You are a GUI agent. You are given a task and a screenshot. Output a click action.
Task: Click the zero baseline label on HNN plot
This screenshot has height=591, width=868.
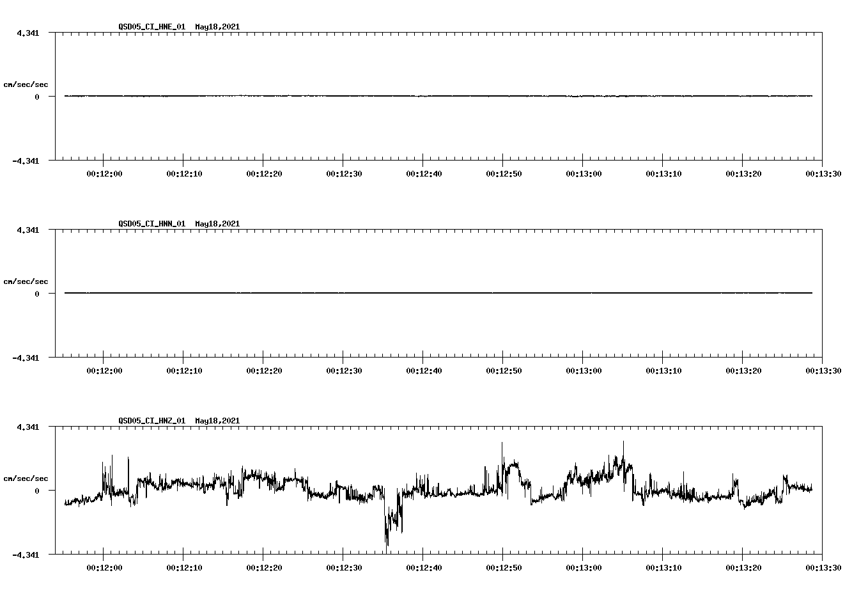(40, 293)
